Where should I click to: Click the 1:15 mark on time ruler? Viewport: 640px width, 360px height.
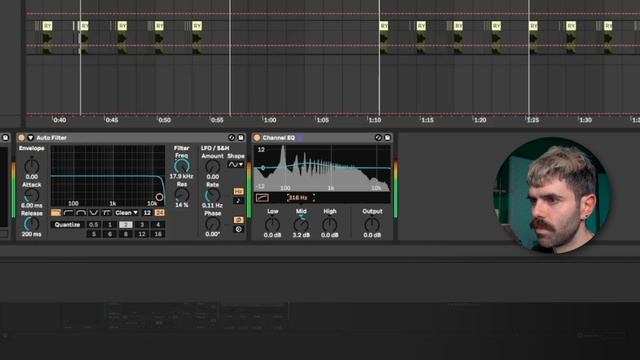pyautogui.click(x=427, y=120)
